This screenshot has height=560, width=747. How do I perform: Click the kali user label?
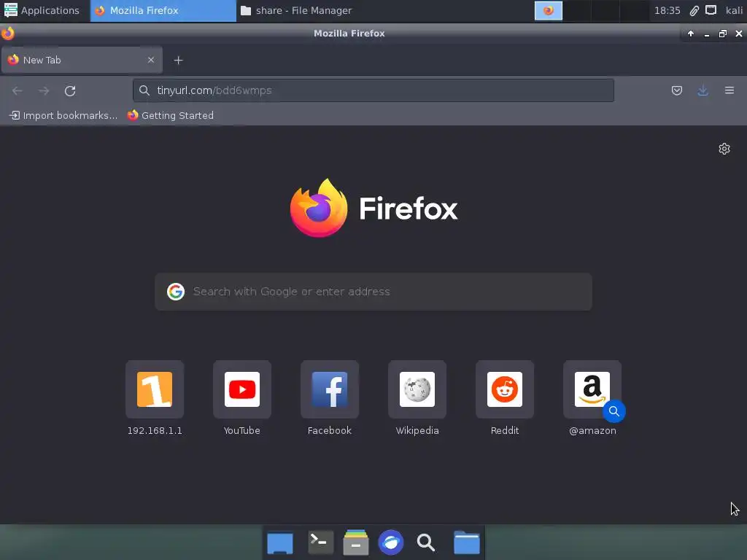pyautogui.click(x=734, y=10)
